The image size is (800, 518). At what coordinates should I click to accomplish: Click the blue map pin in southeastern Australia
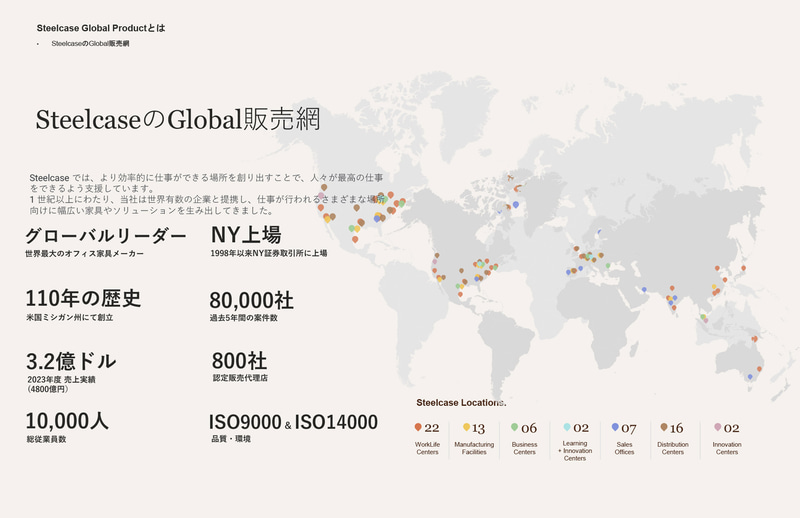point(749,377)
